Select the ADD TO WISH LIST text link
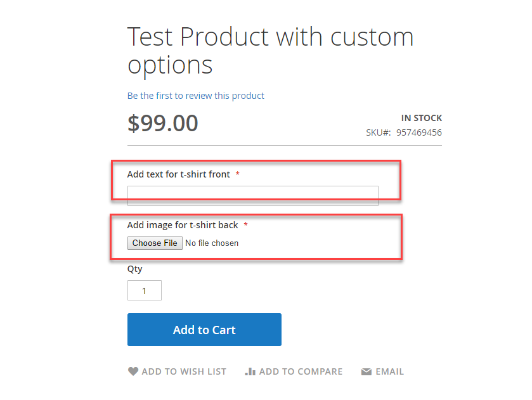The height and width of the screenshot is (400, 532). point(183,372)
